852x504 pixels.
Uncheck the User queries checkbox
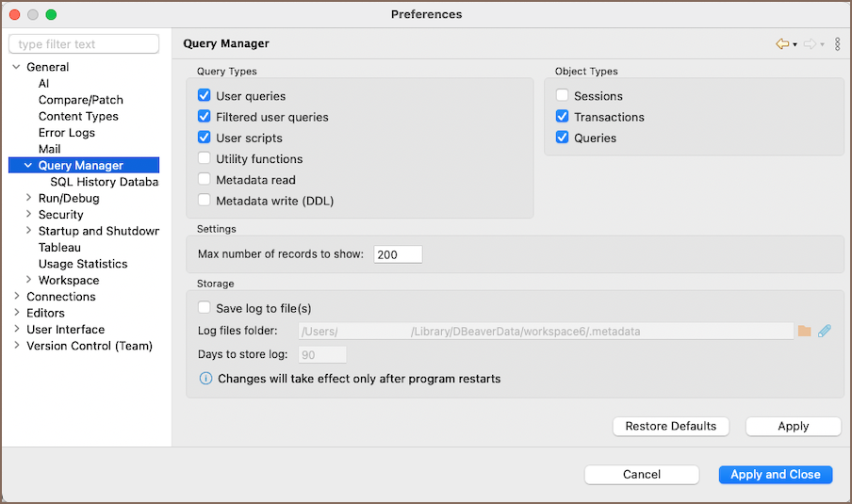[x=205, y=96]
